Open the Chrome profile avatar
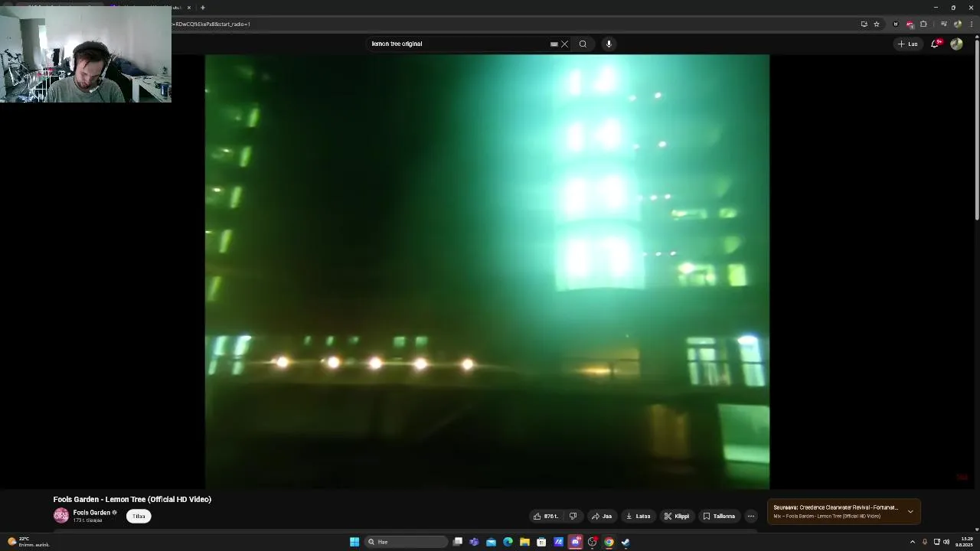 [x=958, y=24]
